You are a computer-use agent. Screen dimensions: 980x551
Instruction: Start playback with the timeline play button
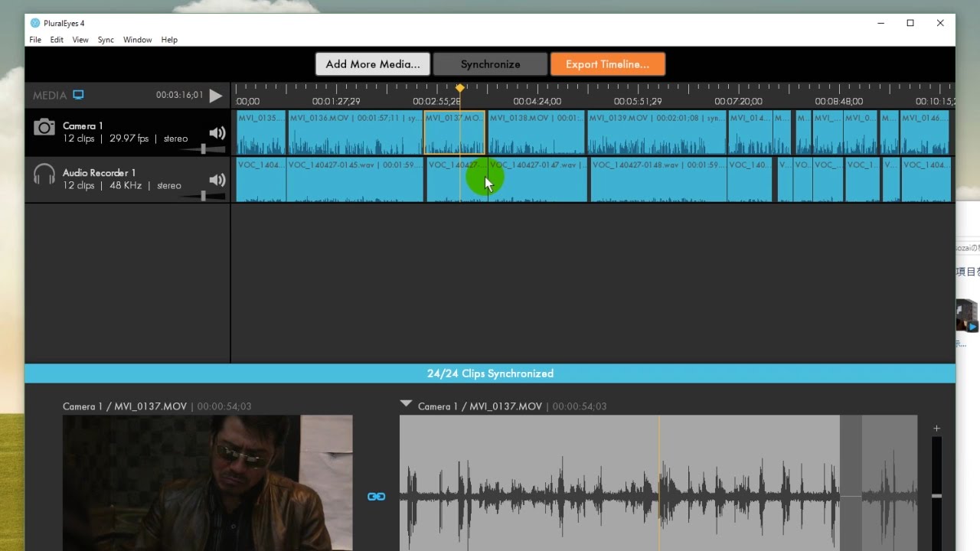(x=216, y=96)
